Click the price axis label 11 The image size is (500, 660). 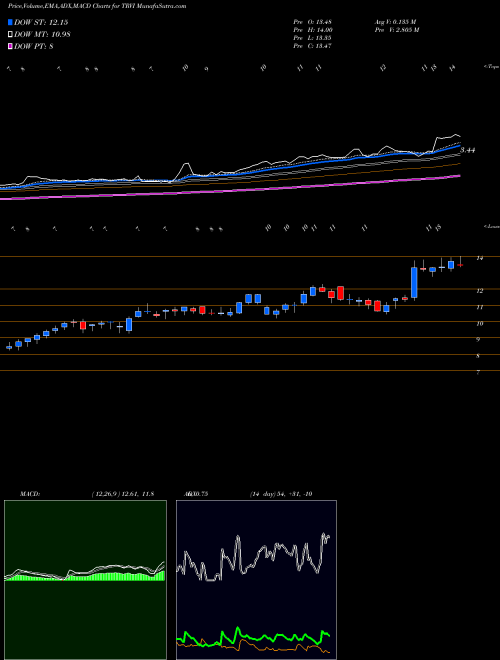[x=479, y=307]
